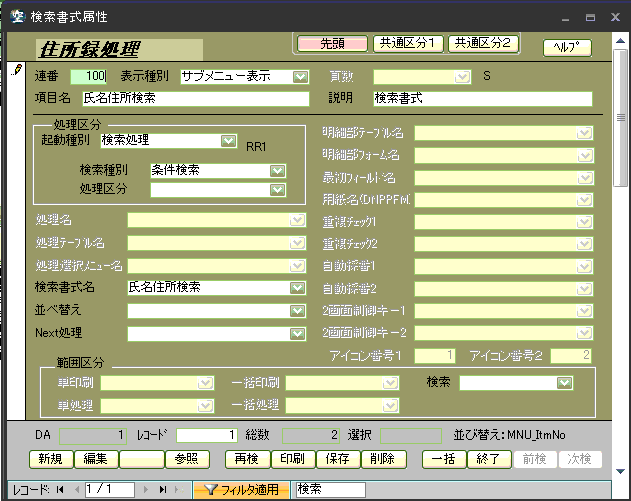631x501 pixels.
Task: Toggle the フィルタ適用 filter button
Action: point(242,490)
